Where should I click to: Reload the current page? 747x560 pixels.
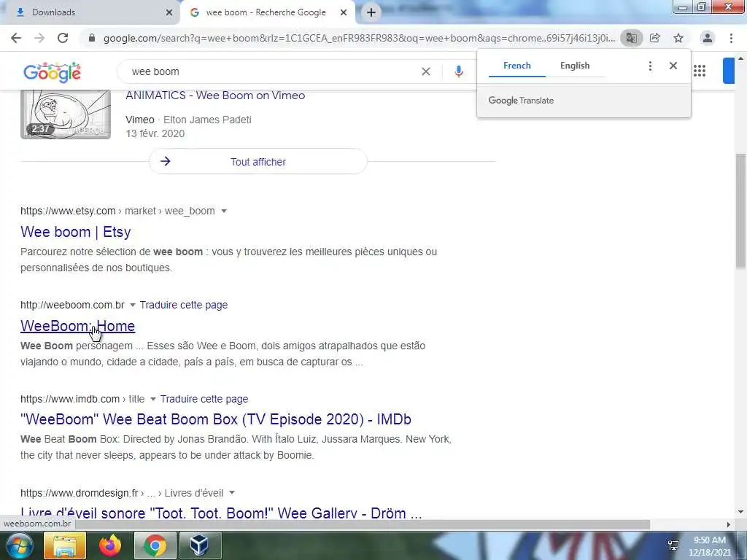[63, 38]
